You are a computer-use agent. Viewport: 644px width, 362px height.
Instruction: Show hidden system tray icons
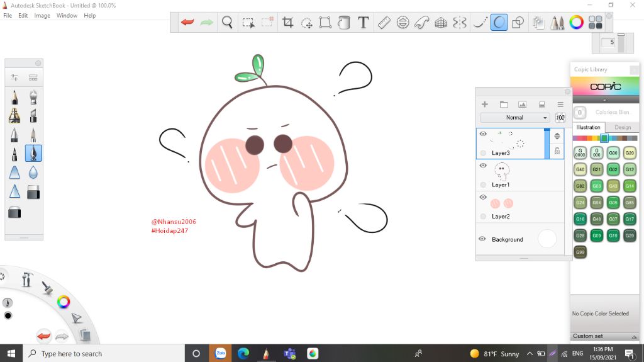(530, 353)
